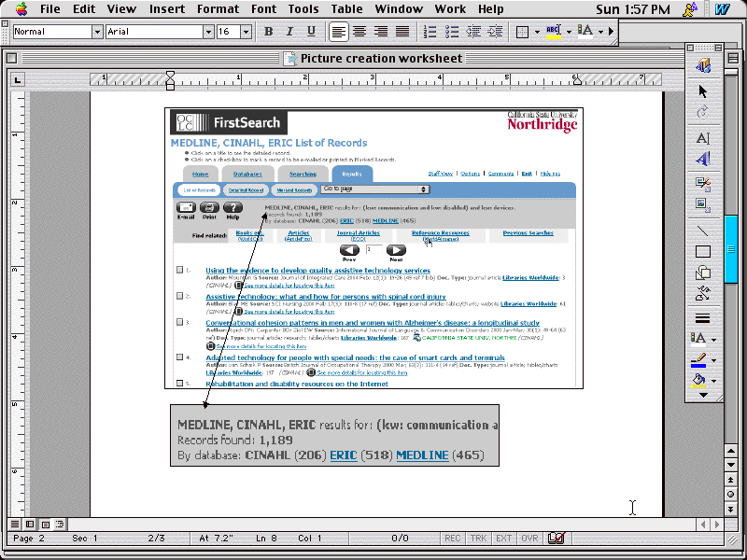The width and height of the screenshot is (747, 560).
Task: Click the Word application menu icon
Action: (x=723, y=8)
